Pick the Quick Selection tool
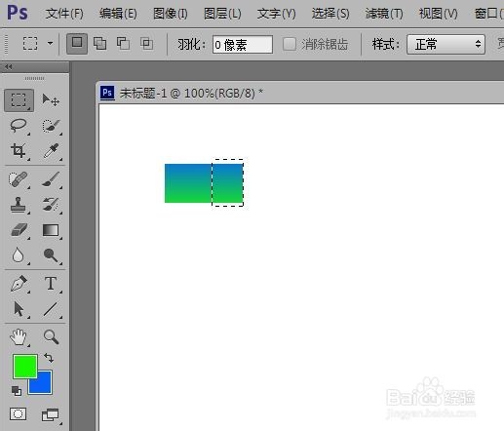This screenshot has height=431, width=504. [51, 126]
